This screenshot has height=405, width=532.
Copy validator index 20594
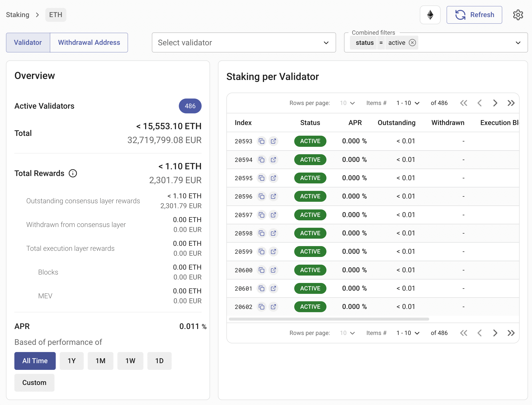[261, 160]
